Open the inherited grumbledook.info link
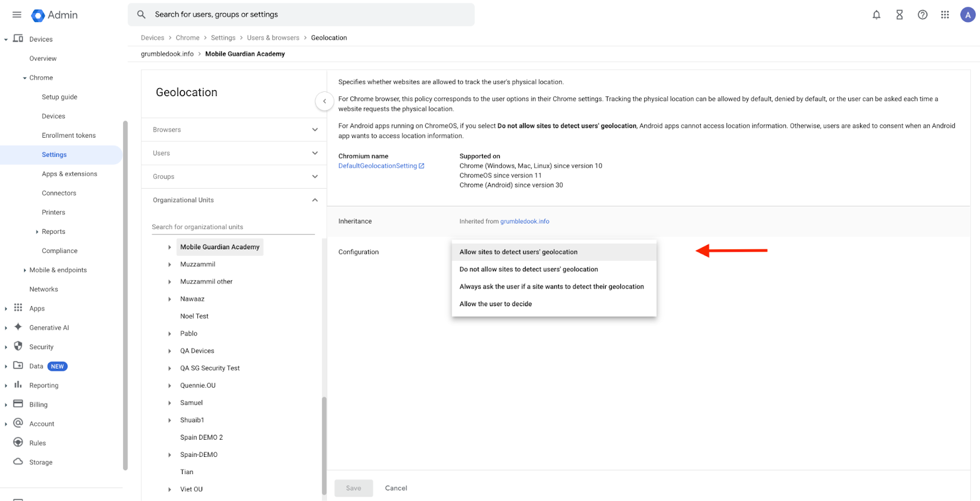The image size is (980, 501). tap(524, 222)
